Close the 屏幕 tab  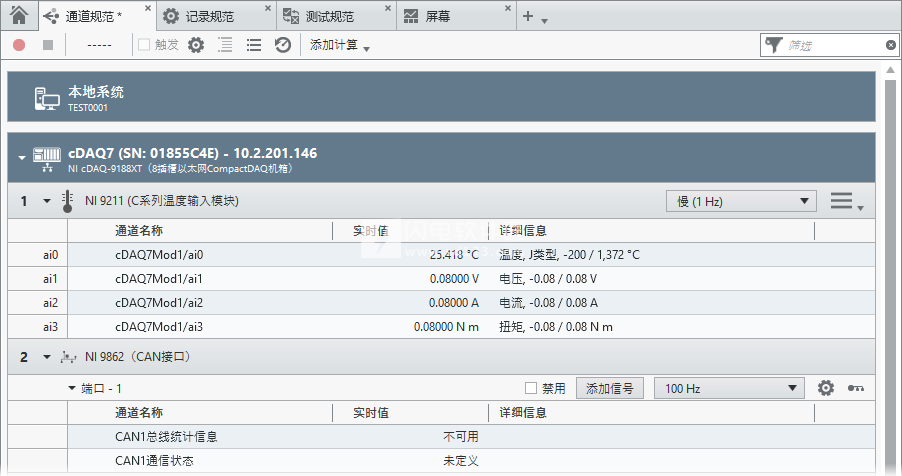[x=507, y=8]
